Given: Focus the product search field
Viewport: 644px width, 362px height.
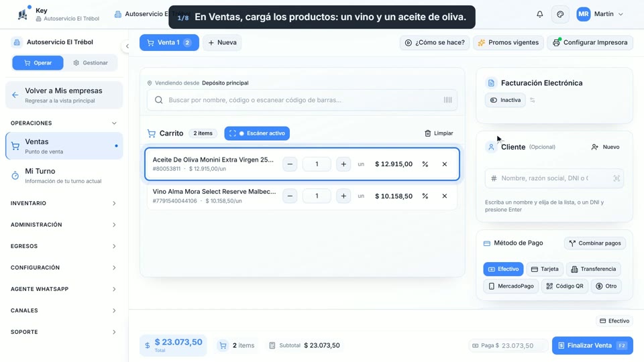Looking at the screenshot, I should click(x=302, y=100).
